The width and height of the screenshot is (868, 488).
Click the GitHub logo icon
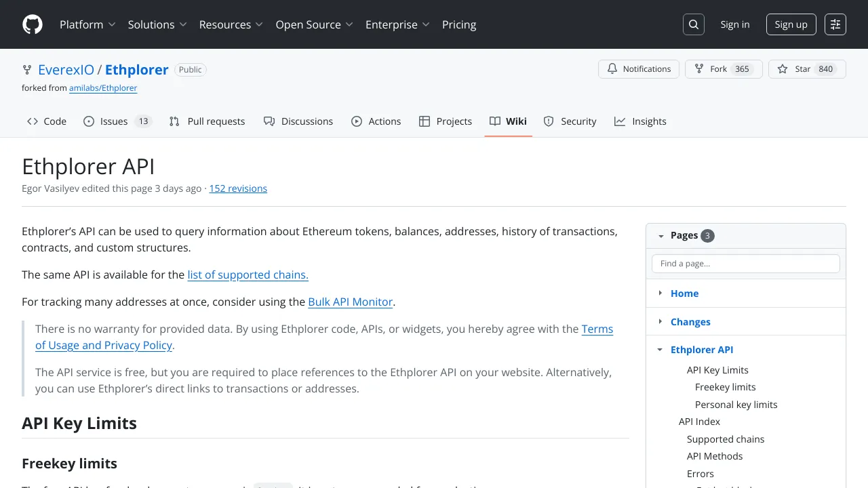tap(33, 24)
